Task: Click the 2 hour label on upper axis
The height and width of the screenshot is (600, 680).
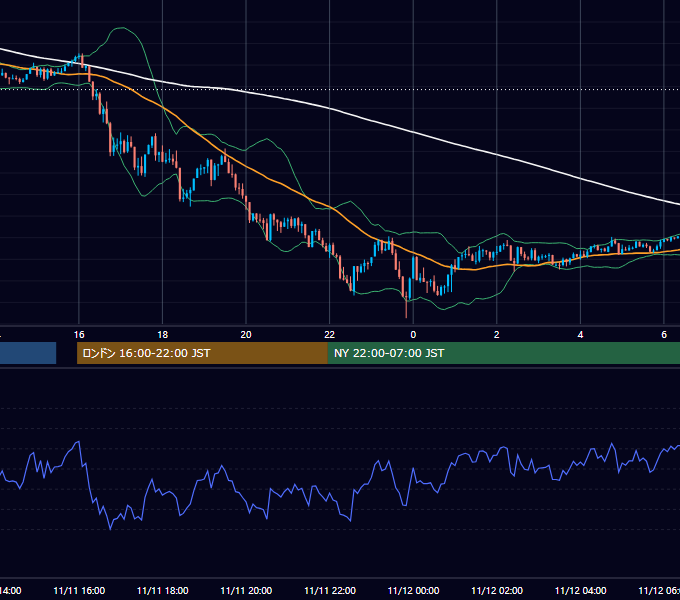Action: point(497,334)
